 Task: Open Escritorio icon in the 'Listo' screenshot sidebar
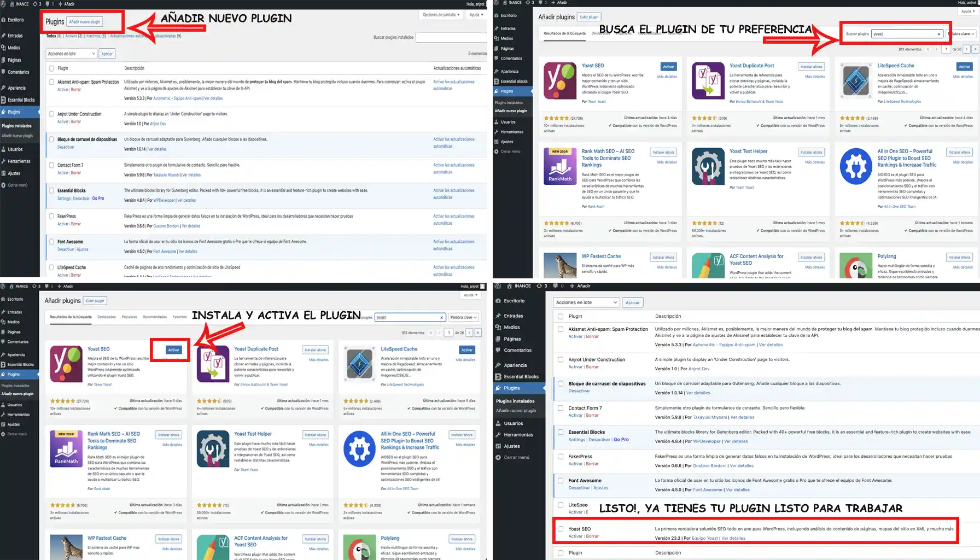pos(498,301)
